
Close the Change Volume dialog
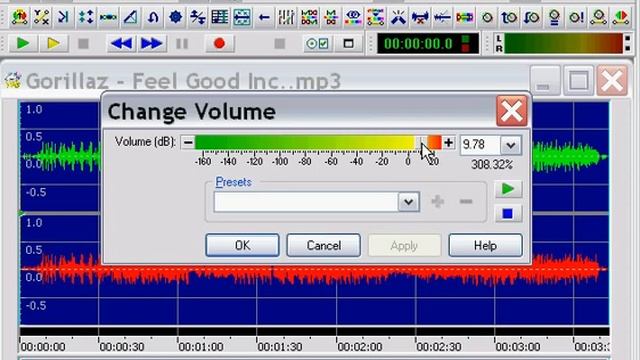point(512,111)
